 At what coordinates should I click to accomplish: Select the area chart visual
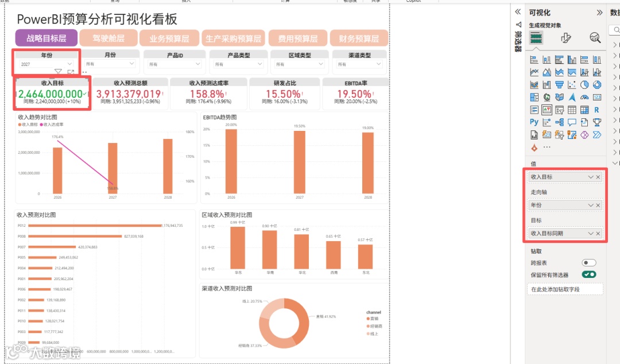point(547,72)
